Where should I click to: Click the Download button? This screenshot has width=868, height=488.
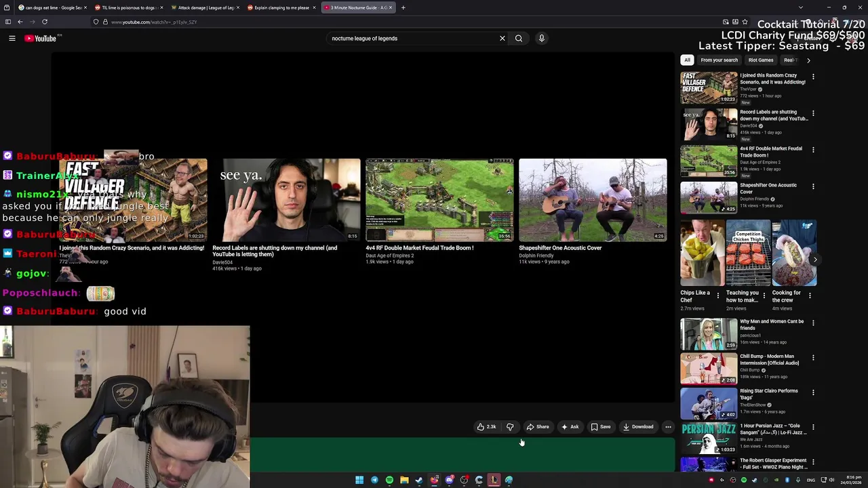[638, 427]
